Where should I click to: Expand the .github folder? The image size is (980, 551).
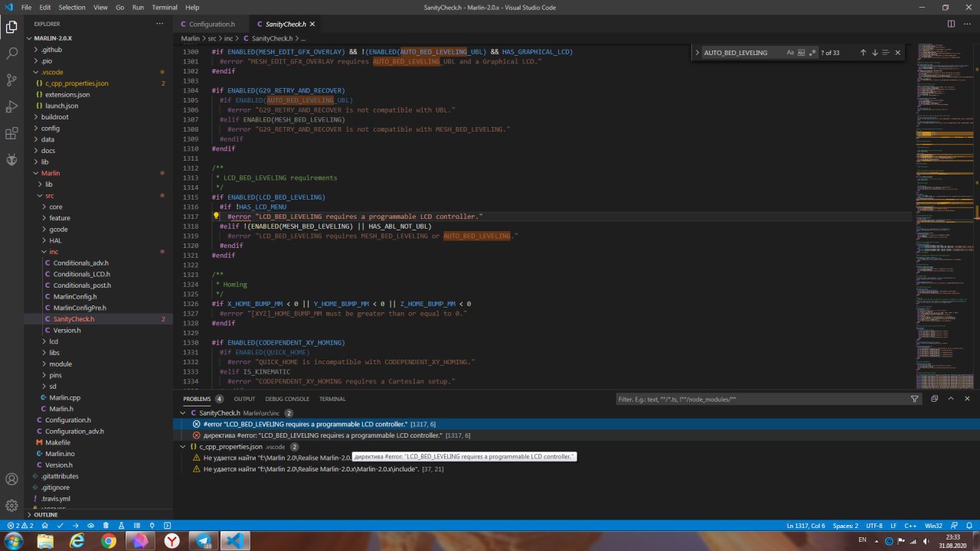(52, 50)
